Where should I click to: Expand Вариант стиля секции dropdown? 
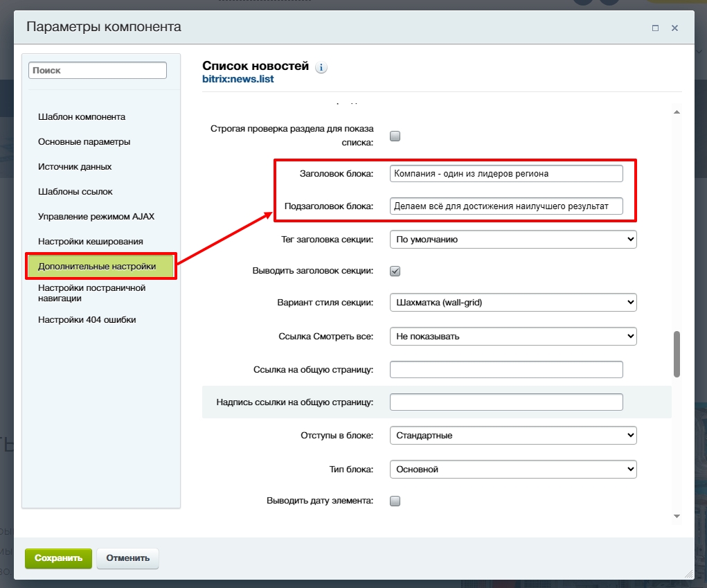[512, 303]
